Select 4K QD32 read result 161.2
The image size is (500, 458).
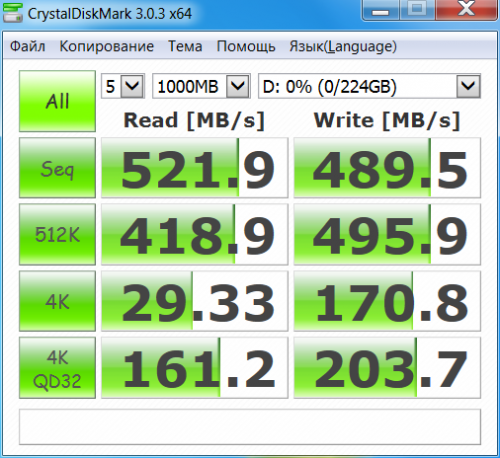pyautogui.click(x=194, y=368)
